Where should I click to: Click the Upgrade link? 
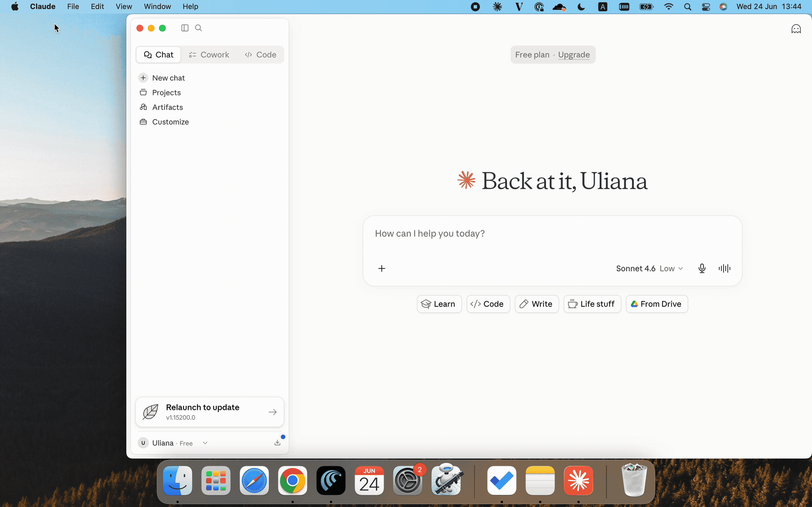(573, 55)
